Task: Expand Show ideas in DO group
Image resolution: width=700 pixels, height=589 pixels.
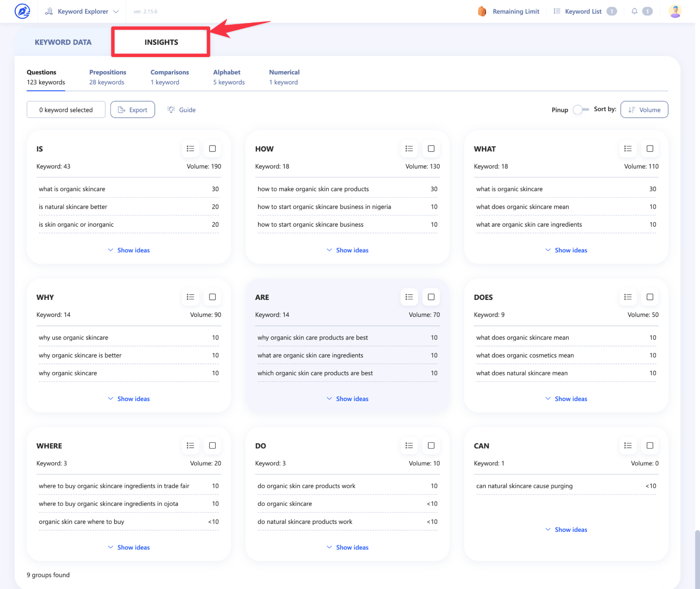Action: (x=347, y=547)
